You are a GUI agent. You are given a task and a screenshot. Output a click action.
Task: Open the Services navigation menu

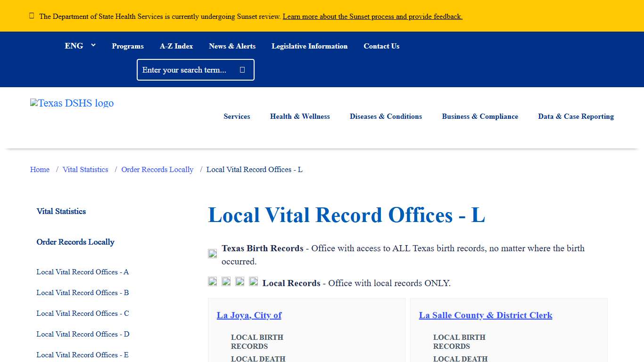click(x=237, y=116)
